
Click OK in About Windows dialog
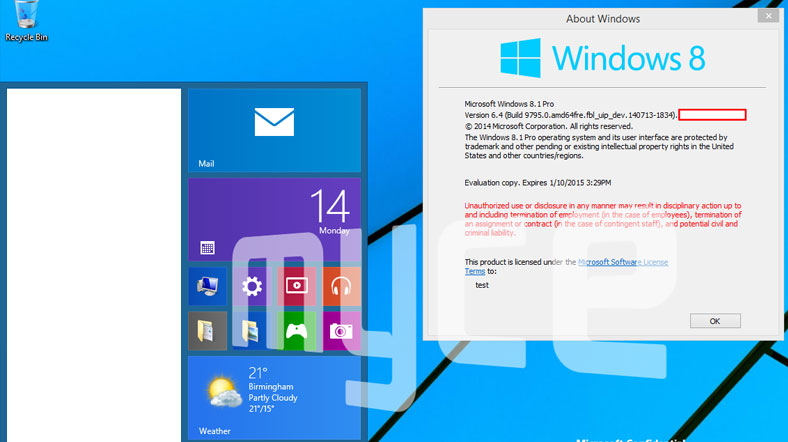(x=715, y=321)
